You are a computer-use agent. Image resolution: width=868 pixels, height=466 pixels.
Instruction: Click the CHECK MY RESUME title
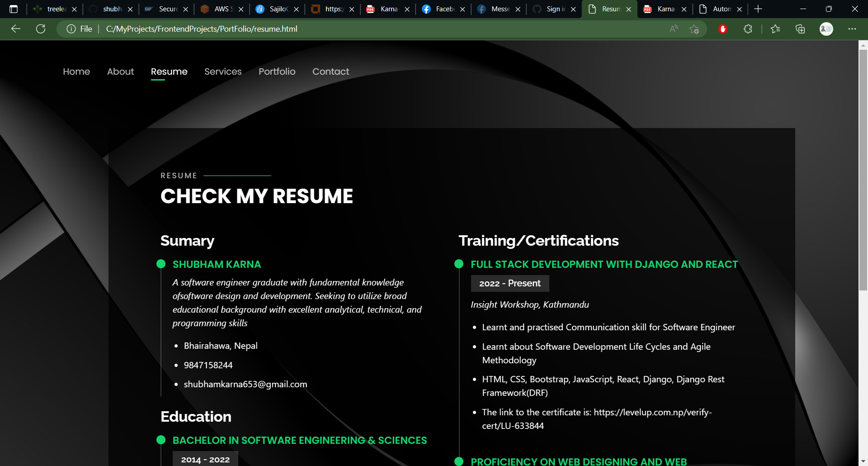pyautogui.click(x=257, y=196)
